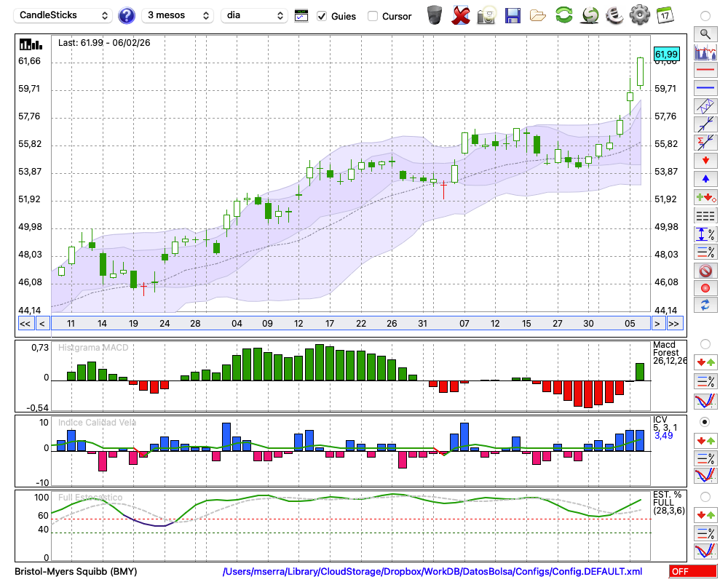Click the ICV value 3,49

point(663,435)
